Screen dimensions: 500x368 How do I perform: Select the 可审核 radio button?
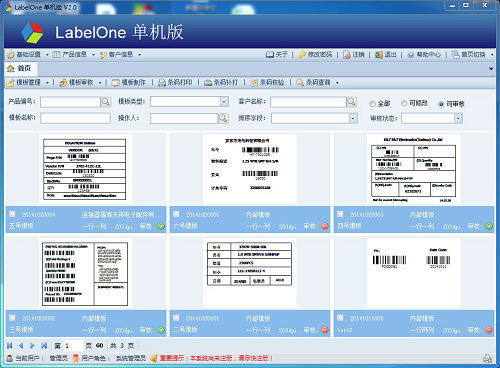[441, 104]
